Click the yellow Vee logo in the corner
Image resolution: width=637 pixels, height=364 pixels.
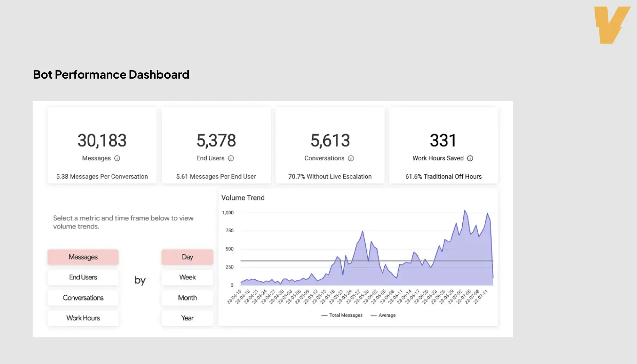click(610, 22)
